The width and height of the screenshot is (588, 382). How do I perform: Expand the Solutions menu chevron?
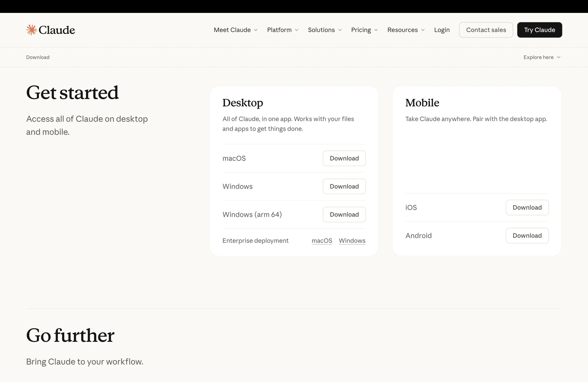point(340,30)
